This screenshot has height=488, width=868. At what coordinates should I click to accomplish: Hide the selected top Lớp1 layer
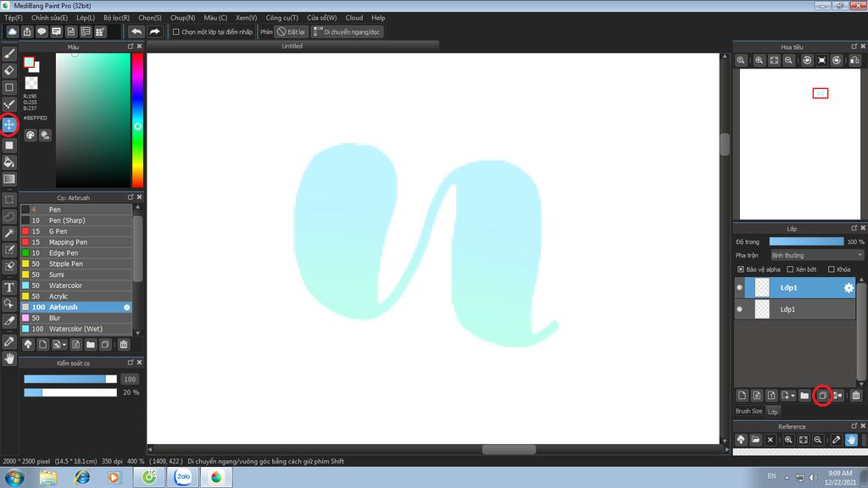(x=739, y=288)
